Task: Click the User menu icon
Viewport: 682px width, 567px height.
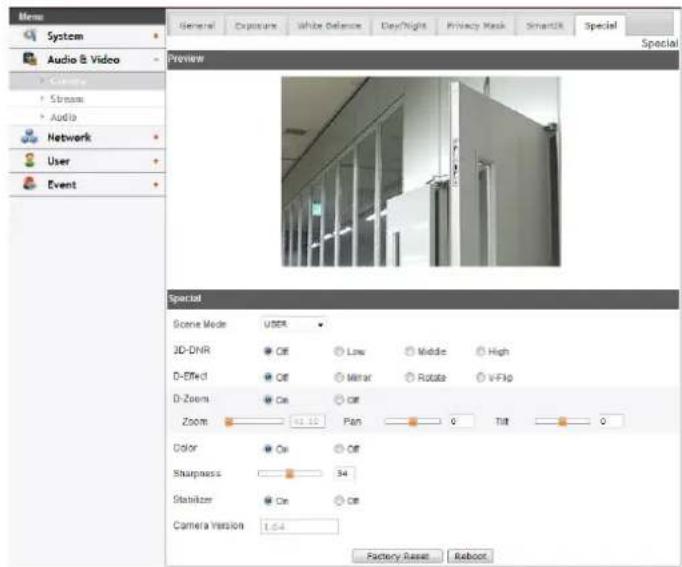Action: click(x=30, y=160)
